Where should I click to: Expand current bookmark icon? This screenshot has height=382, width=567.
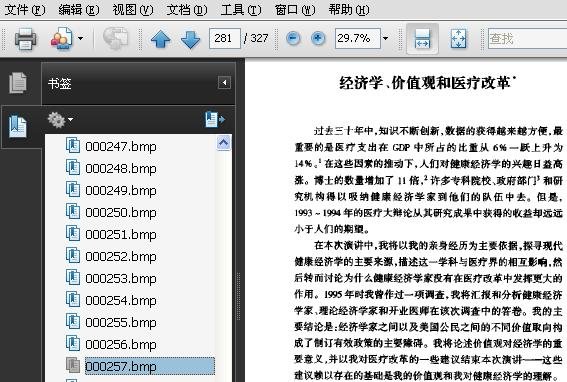[x=215, y=119]
